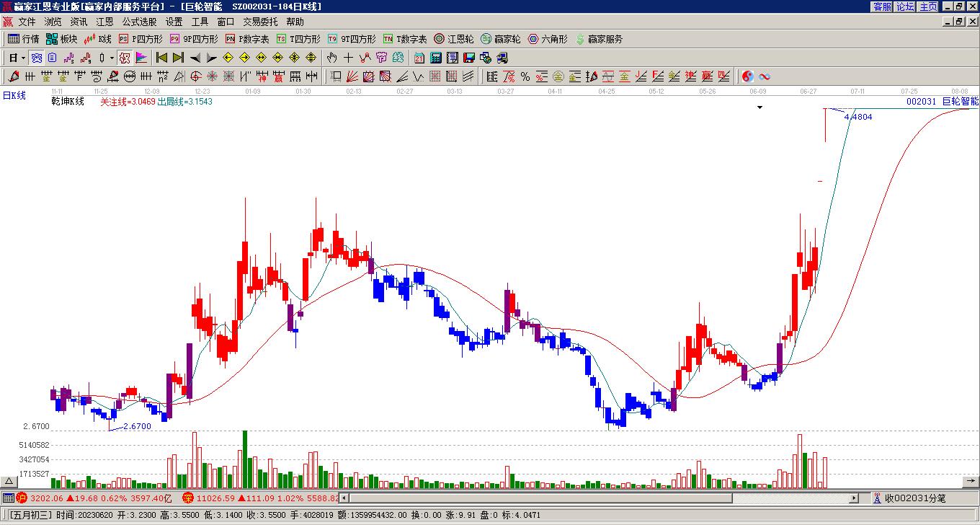Launch the 江恩轮 Gann wheel
The height and width of the screenshot is (525, 980).
[454, 39]
